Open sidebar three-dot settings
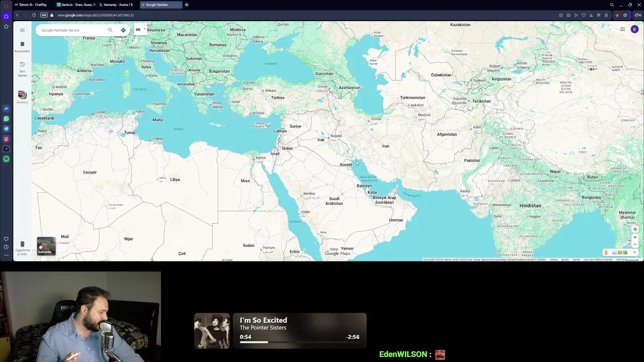 tap(6, 255)
